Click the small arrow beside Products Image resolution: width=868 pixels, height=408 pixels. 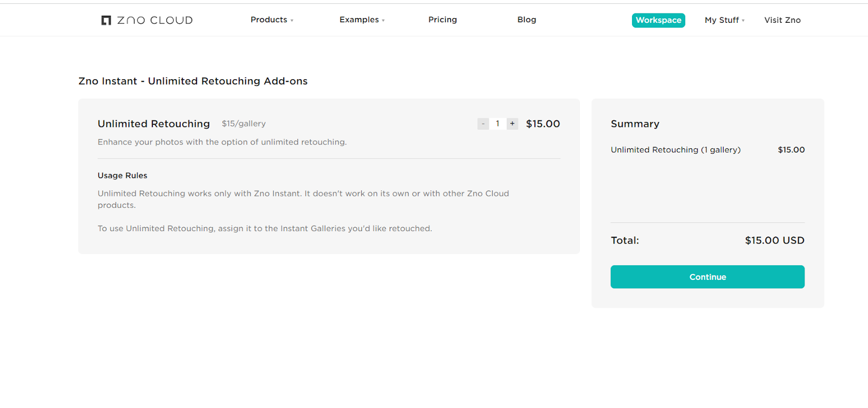click(292, 21)
